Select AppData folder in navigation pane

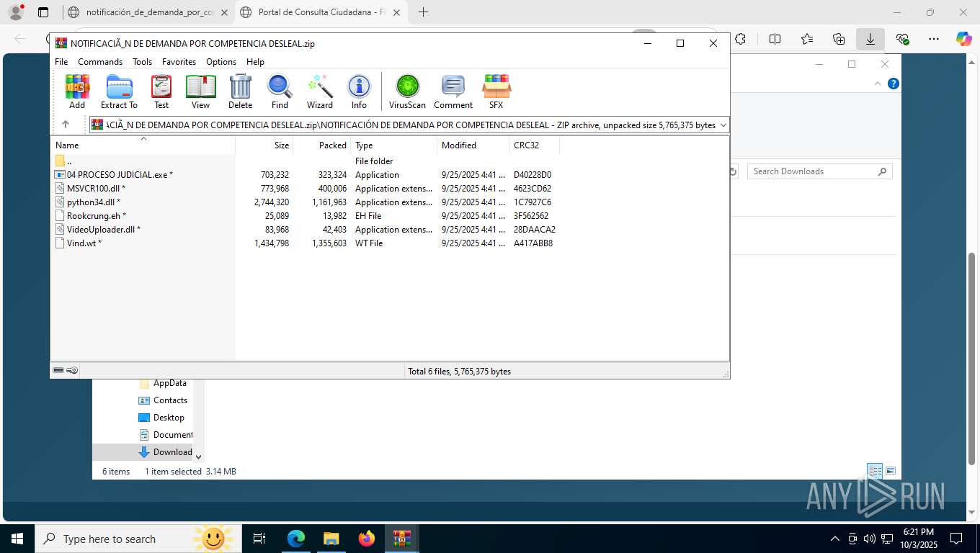(x=164, y=383)
